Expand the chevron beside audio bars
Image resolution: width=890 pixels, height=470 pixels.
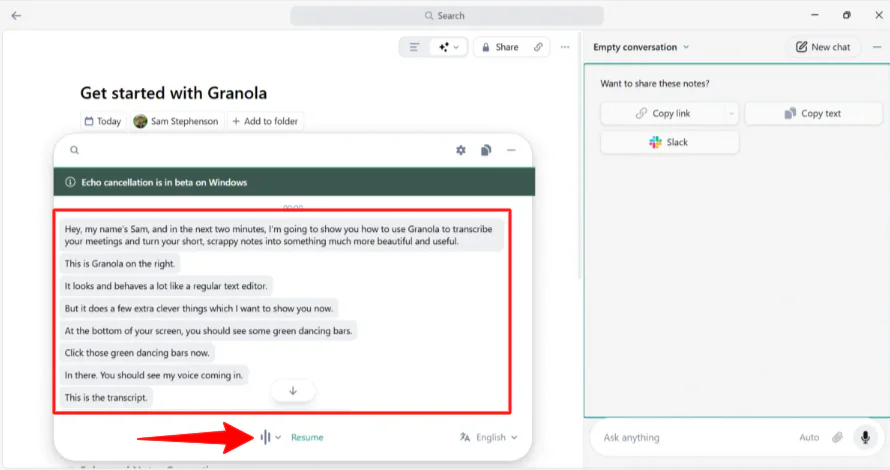pos(278,438)
